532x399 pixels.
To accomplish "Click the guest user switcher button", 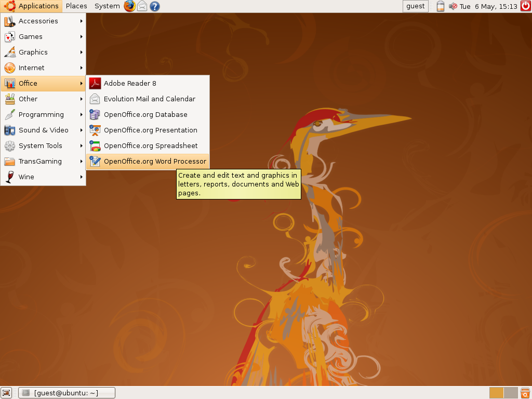I will (415, 6).
